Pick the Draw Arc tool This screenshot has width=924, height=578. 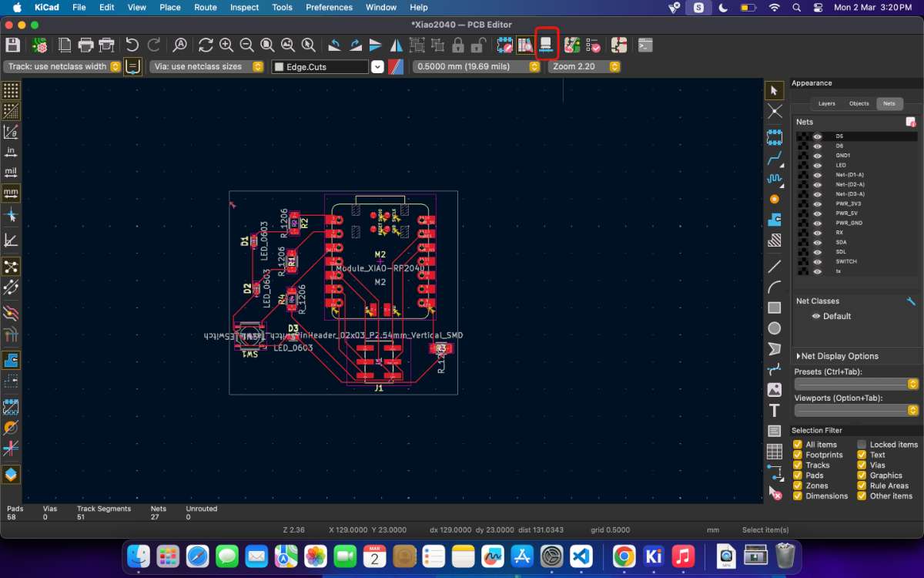coord(775,287)
